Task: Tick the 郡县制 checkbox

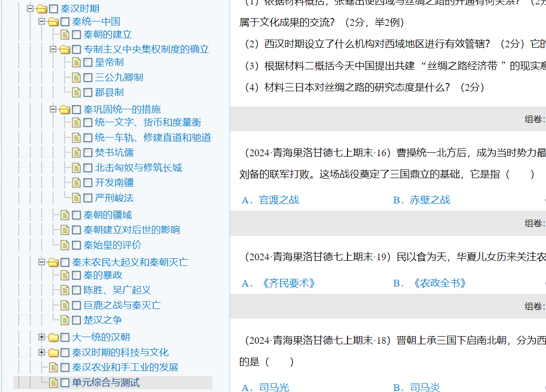Action: [88, 92]
